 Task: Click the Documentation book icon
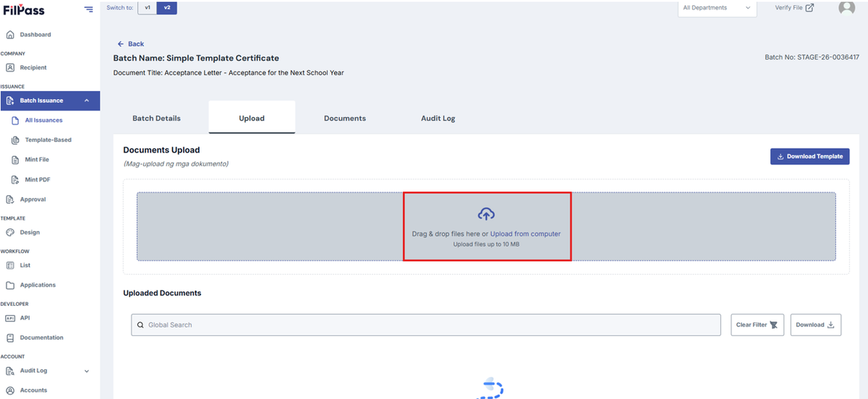(x=10, y=338)
